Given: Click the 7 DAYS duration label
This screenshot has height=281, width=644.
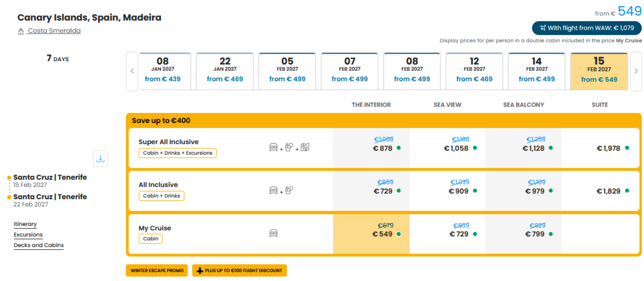Looking at the screenshot, I should tap(58, 58).
